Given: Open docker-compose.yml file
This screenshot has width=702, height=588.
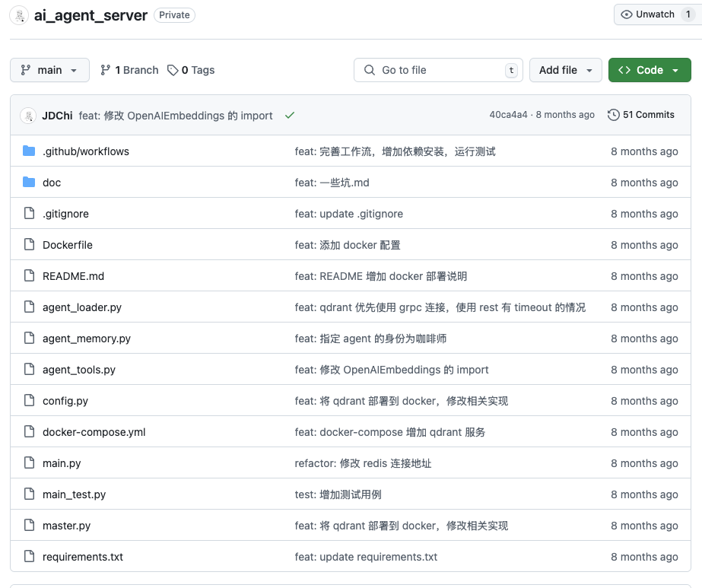Looking at the screenshot, I should (94, 432).
